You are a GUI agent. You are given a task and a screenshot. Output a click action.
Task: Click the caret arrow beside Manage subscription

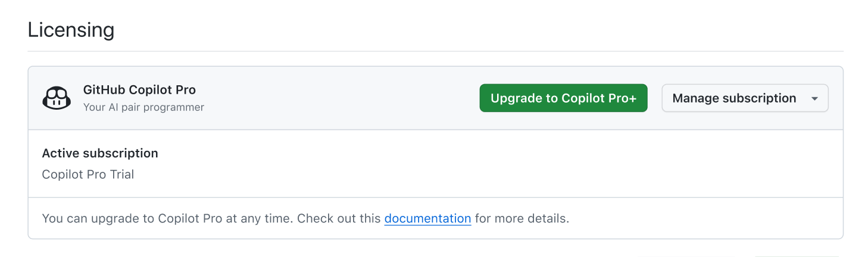click(814, 99)
